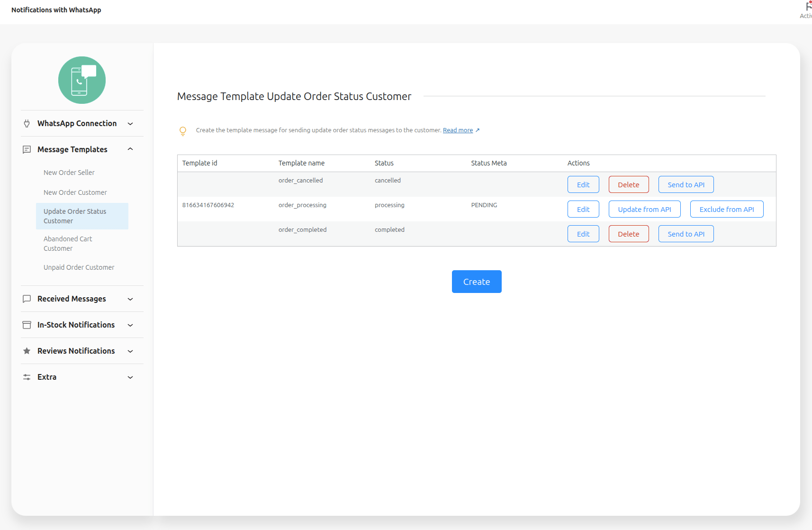Viewport: 812px width, 530px height.
Task: Click the plug icon beside WhatsApp Connection
Action: 27,124
